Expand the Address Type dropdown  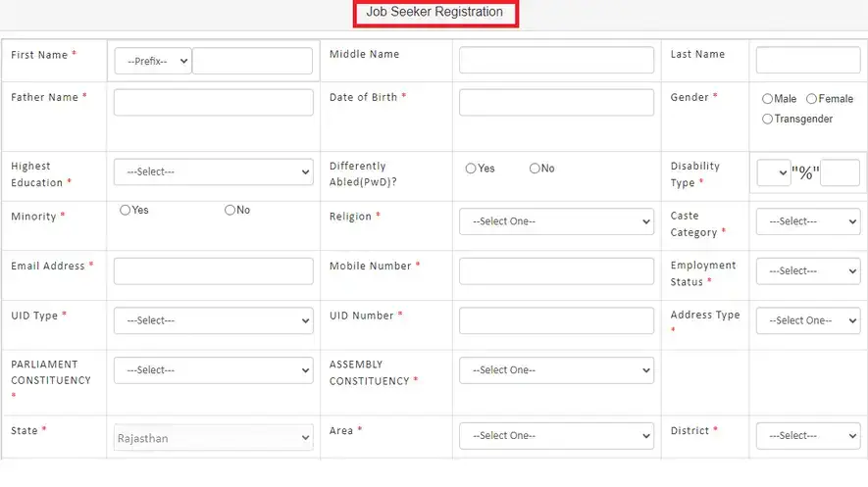tap(808, 320)
